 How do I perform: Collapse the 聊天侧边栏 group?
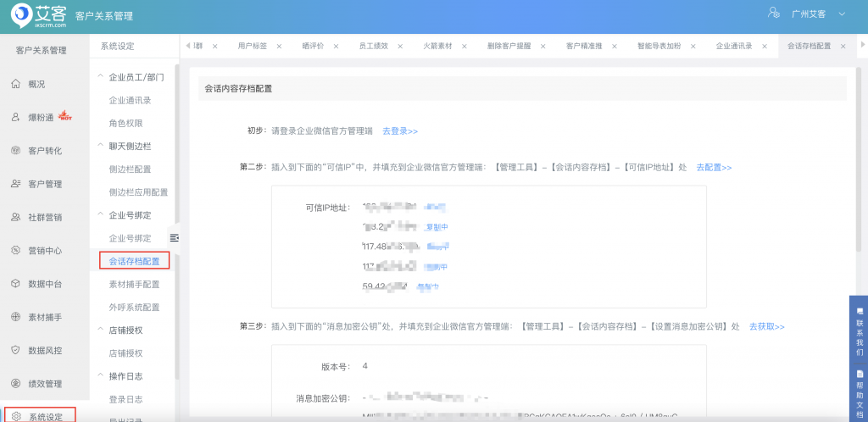point(101,146)
